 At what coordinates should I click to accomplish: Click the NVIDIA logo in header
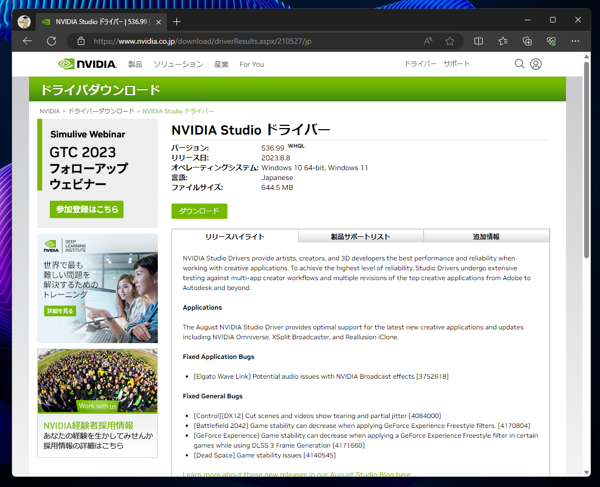click(x=88, y=64)
